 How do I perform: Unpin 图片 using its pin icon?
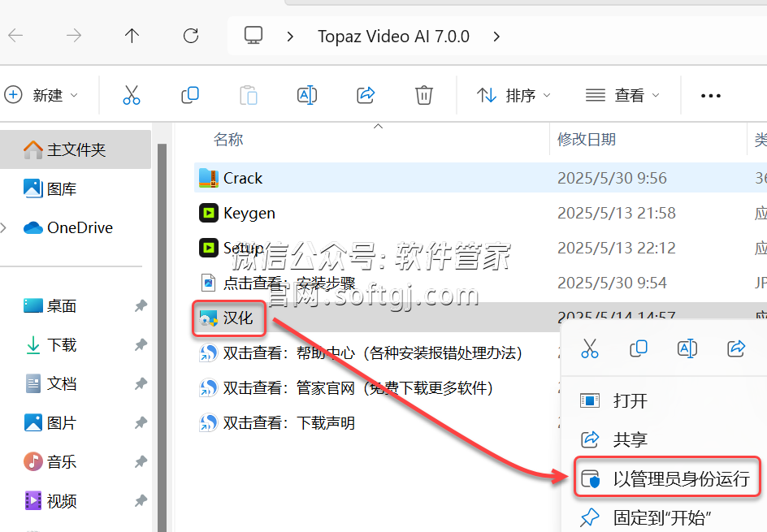click(x=141, y=423)
